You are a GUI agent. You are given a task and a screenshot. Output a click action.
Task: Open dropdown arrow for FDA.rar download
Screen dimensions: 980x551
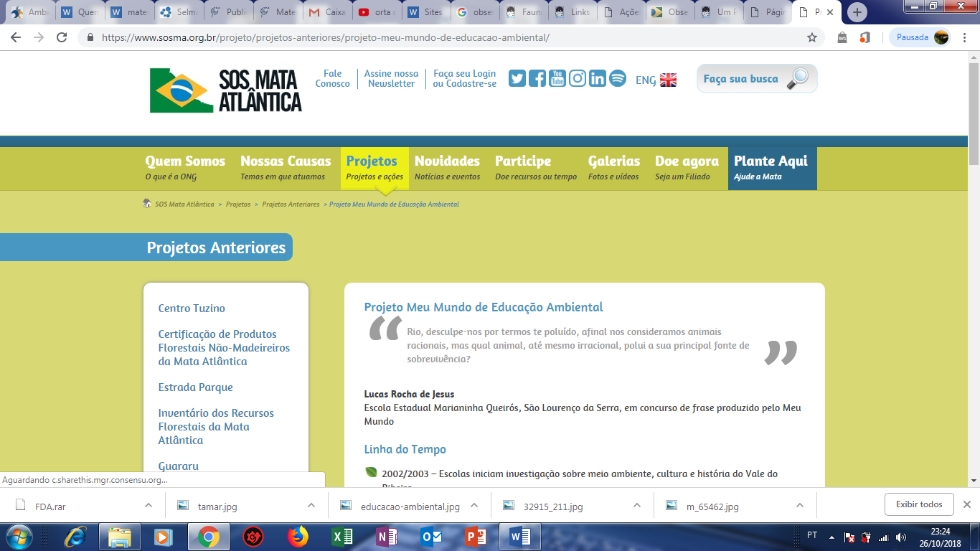(x=149, y=505)
